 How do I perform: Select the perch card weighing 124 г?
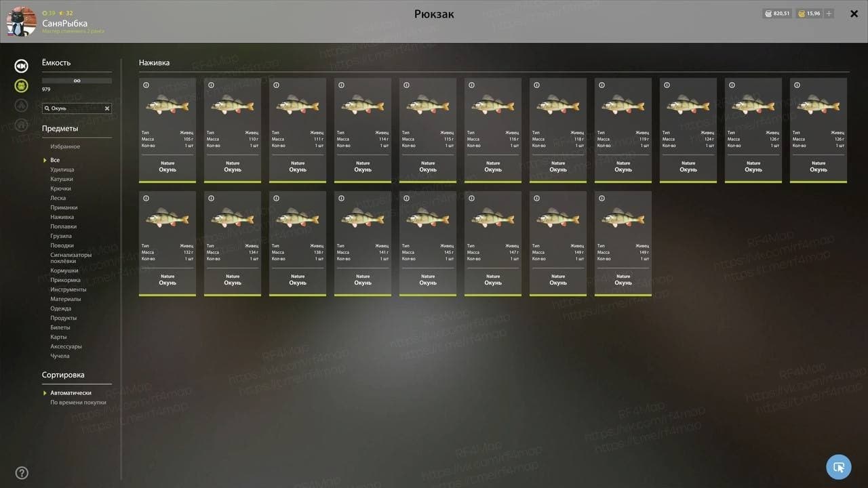pos(688,130)
